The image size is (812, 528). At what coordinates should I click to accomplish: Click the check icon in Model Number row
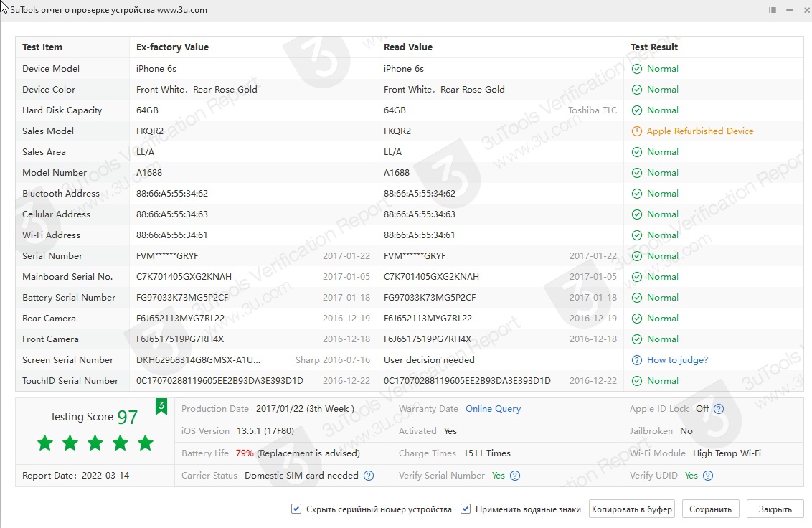tap(637, 173)
